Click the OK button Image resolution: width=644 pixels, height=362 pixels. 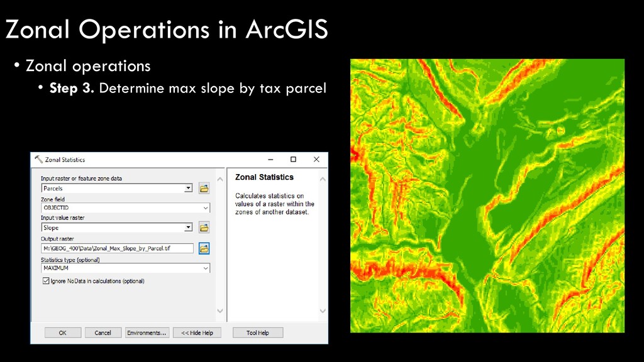click(x=63, y=333)
